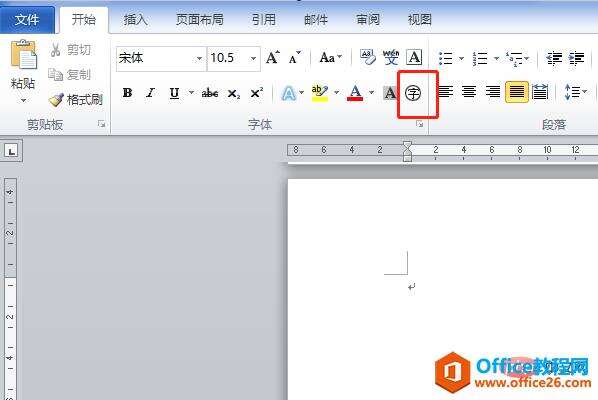Image resolution: width=598 pixels, height=400 pixels.
Task: Select the highlighted Justify alignment
Action: tap(517, 92)
